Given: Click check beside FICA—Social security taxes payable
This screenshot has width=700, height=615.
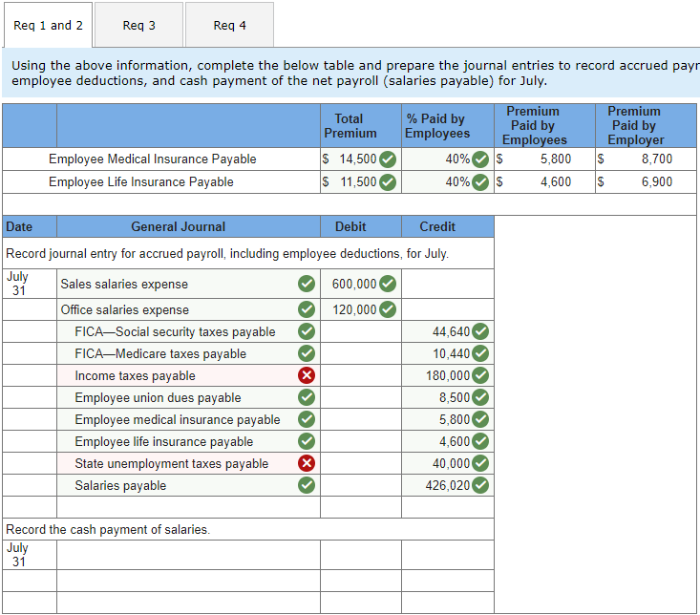Looking at the screenshot, I should click(x=307, y=331).
